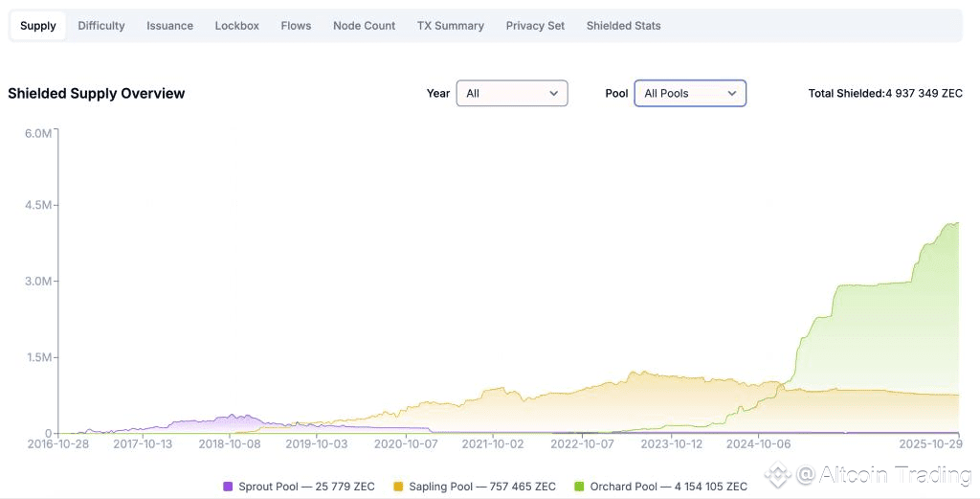Toggle the purple Sprout Pool swatch
Image resolution: width=980 pixels, height=499 pixels.
pyautogui.click(x=228, y=487)
